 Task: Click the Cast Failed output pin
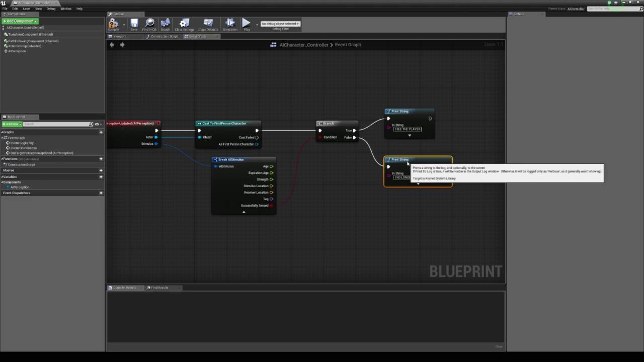[257, 137]
